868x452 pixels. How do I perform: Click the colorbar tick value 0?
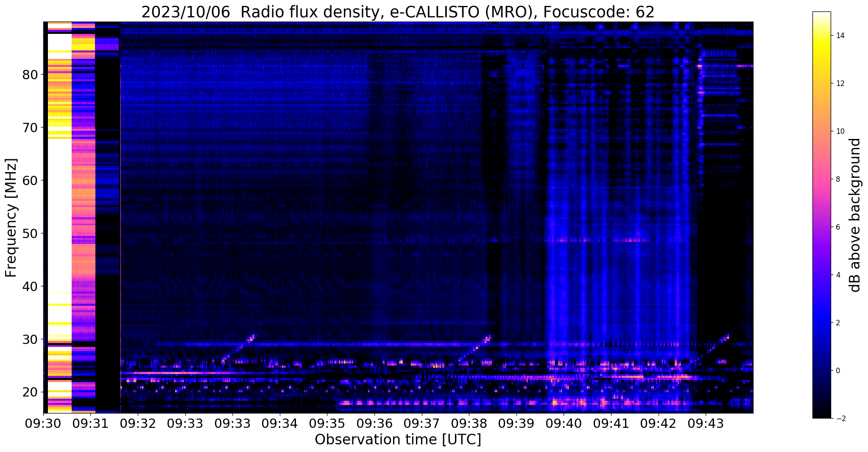coord(837,371)
